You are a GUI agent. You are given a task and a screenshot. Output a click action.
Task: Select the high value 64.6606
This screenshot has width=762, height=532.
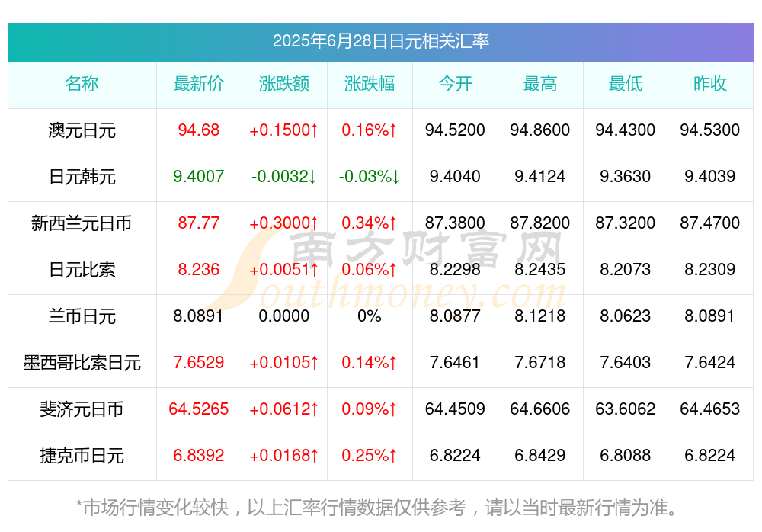click(x=540, y=409)
